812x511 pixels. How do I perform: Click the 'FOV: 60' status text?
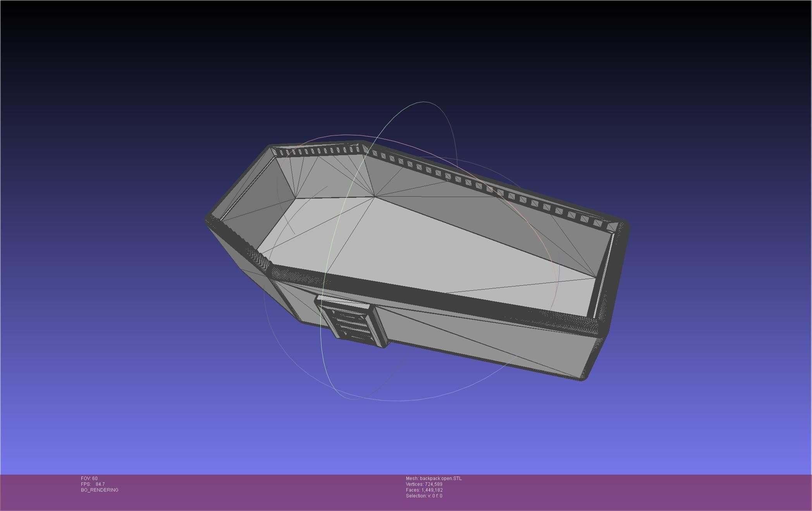89,478
